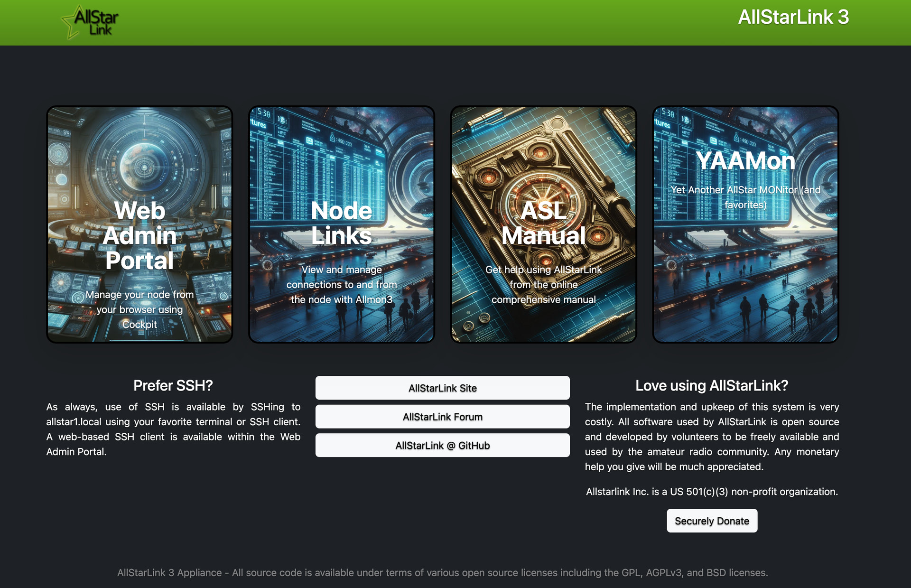
Task: Open the YAAMon card
Action: (x=745, y=224)
